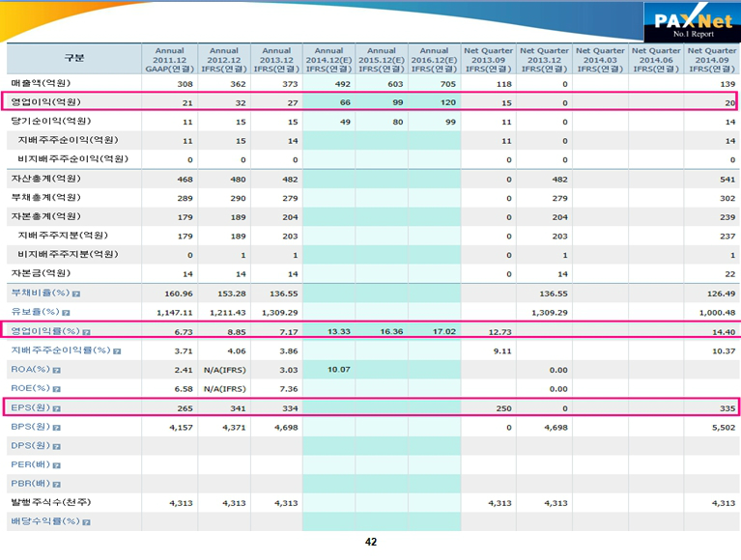Click the help icon next to 지배주주순이익률(%)
Screen dimensions: 741x560
116,350
